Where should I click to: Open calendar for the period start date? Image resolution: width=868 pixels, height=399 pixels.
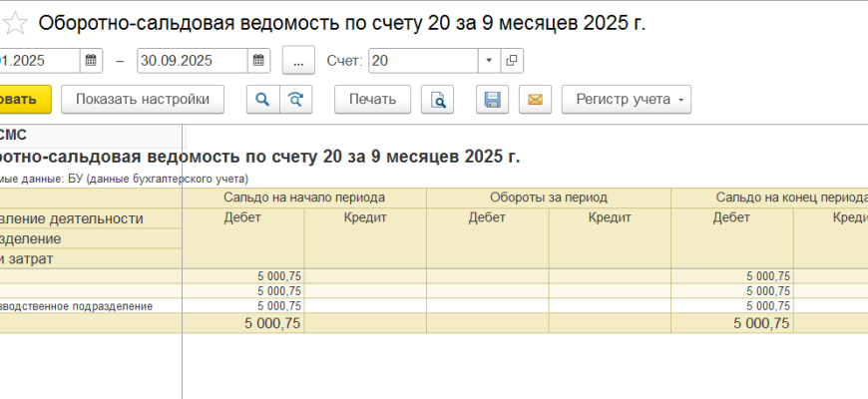(x=91, y=61)
